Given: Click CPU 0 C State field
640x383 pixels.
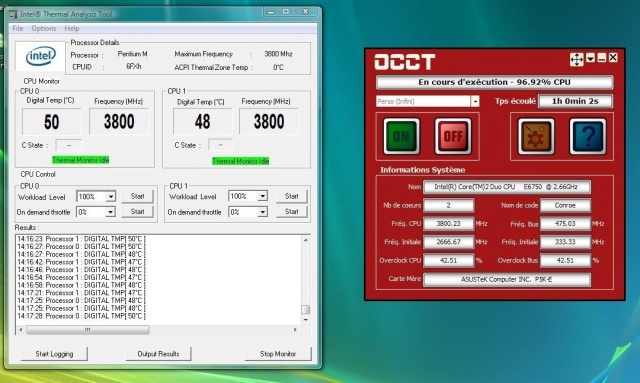Looking at the screenshot, I should click(68, 145).
